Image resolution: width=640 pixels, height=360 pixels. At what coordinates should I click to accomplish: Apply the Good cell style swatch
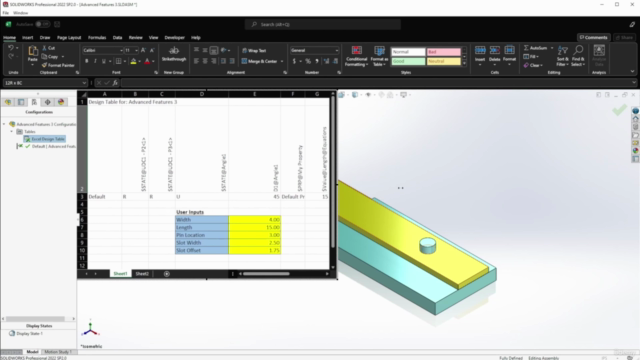pos(408,61)
